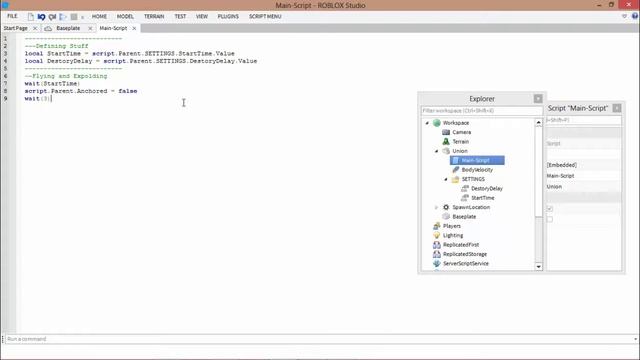Switch to the Baseplate document tab
The image size is (640, 360).
(x=68, y=28)
